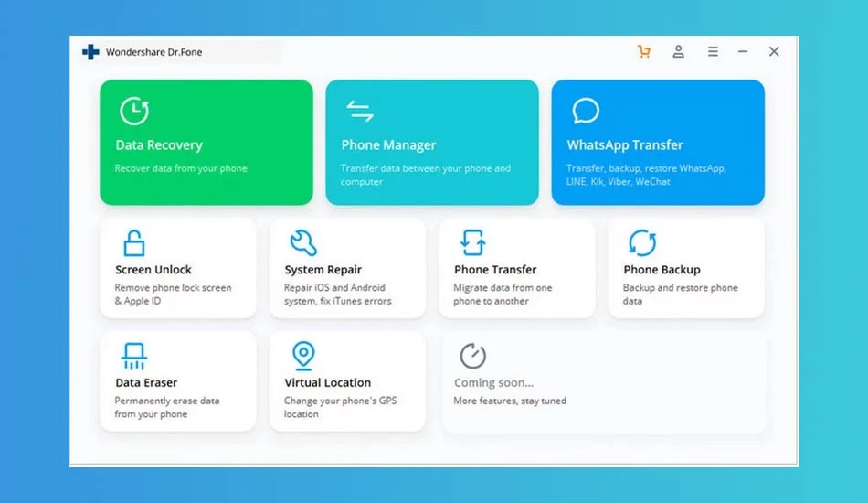The height and width of the screenshot is (503, 868).
Task: Click the Wondershare Dr.Fone logo
Action: pyautogui.click(x=90, y=52)
